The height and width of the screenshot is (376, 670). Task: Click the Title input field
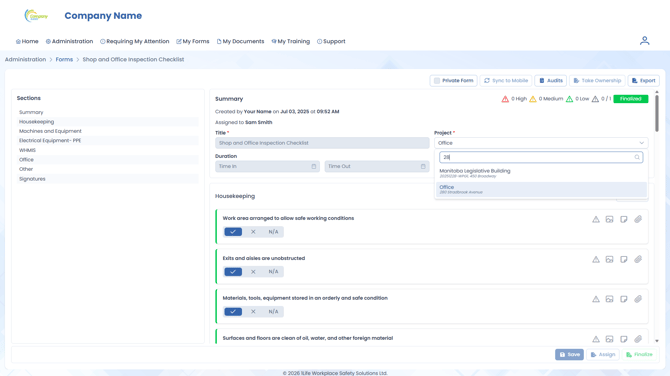[x=322, y=143]
